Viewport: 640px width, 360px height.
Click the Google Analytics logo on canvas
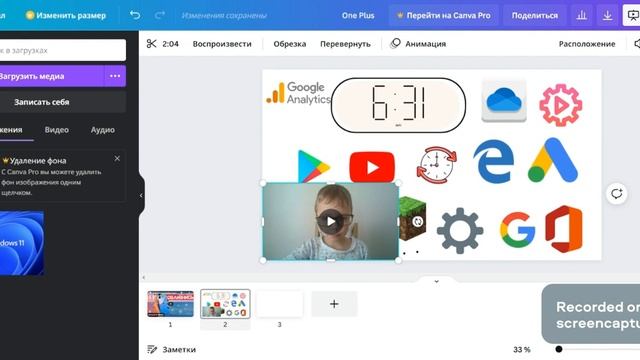(298, 93)
